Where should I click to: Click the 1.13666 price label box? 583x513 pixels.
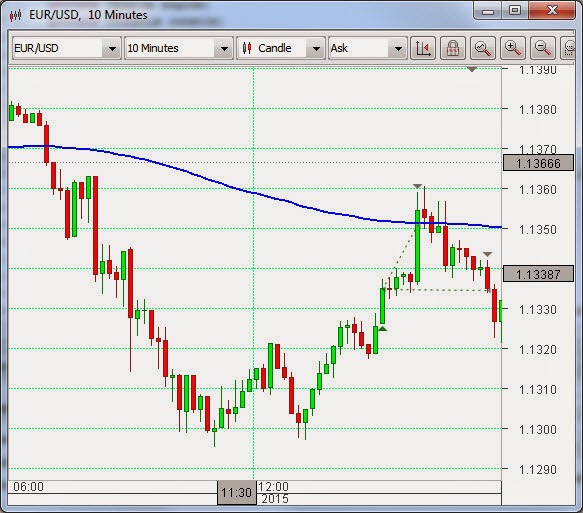coord(538,163)
